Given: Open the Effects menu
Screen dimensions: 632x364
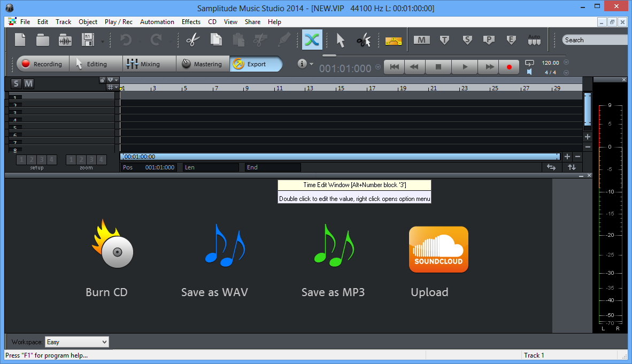Looking at the screenshot, I should [x=191, y=22].
